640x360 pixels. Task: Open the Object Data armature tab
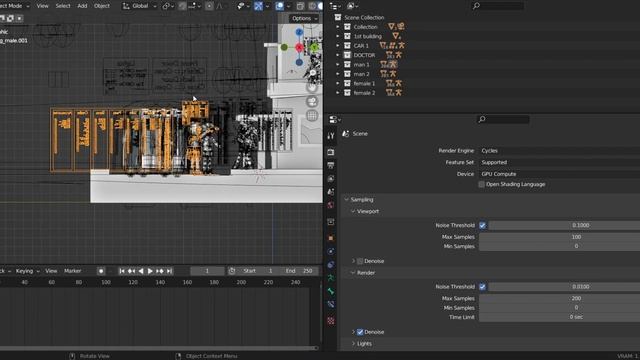[x=331, y=278]
